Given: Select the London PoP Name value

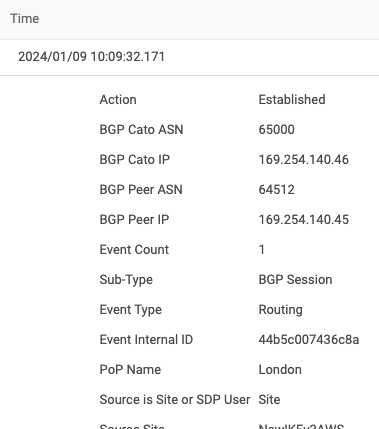Looking at the screenshot, I should (280, 370).
